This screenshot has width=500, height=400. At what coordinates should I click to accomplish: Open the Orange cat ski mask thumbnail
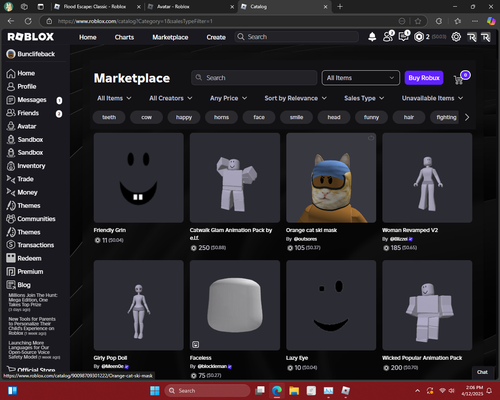pos(331,178)
